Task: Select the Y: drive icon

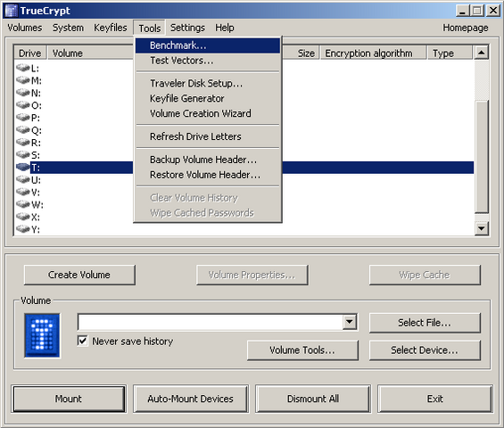Action: (23, 229)
